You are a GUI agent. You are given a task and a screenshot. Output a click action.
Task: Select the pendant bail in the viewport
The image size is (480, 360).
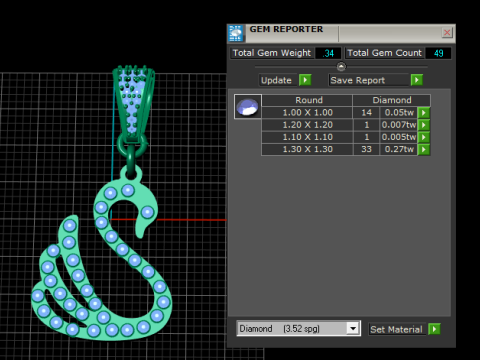pos(134,103)
